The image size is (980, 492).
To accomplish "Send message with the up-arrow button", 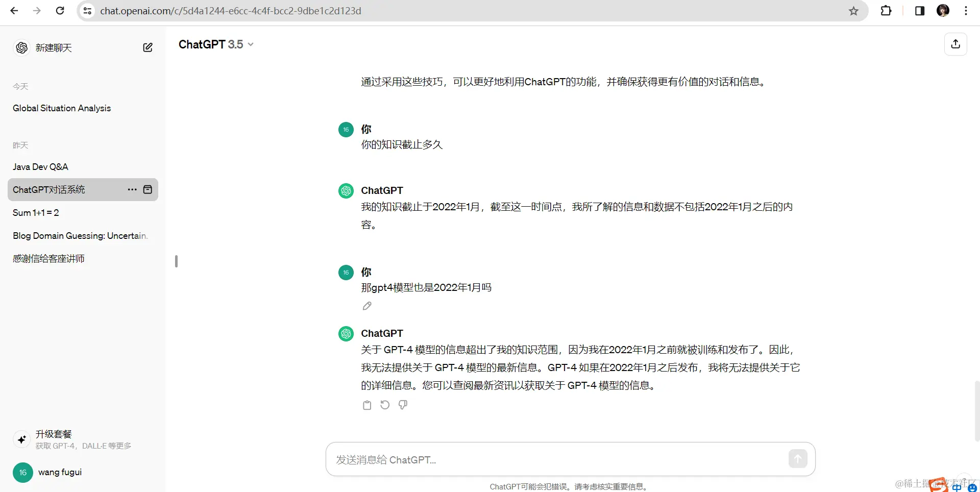I will click(798, 459).
